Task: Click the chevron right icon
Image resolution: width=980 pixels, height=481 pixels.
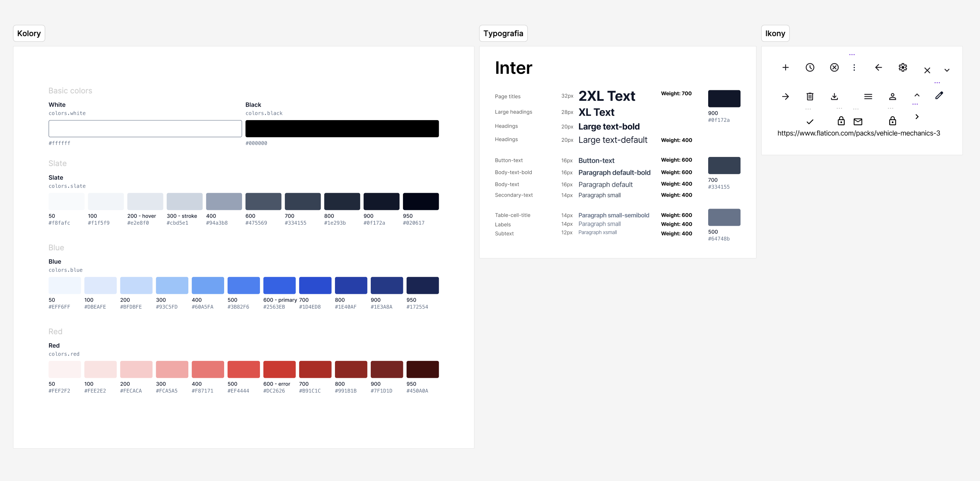Action: coord(917,117)
